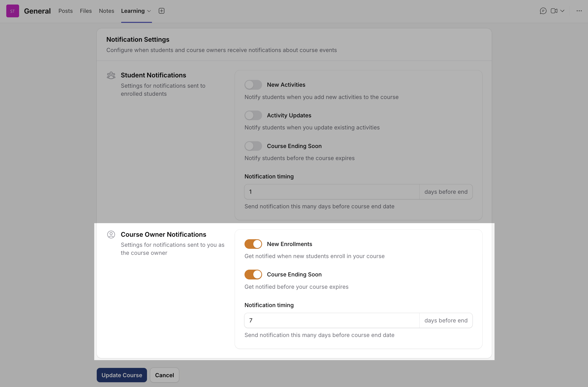Click the Student Notifications group icon
Viewport: 588px width, 387px height.
(111, 75)
